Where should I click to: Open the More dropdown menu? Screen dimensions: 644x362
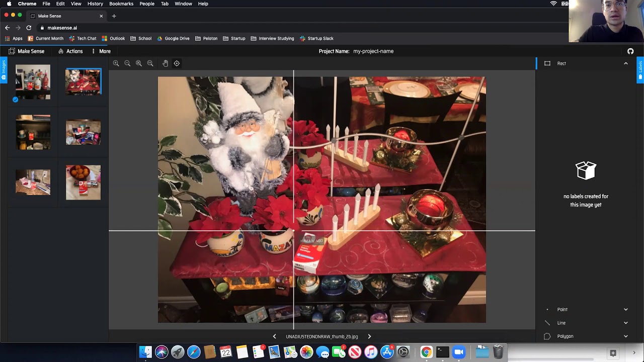pyautogui.click(x=101, y=51)
